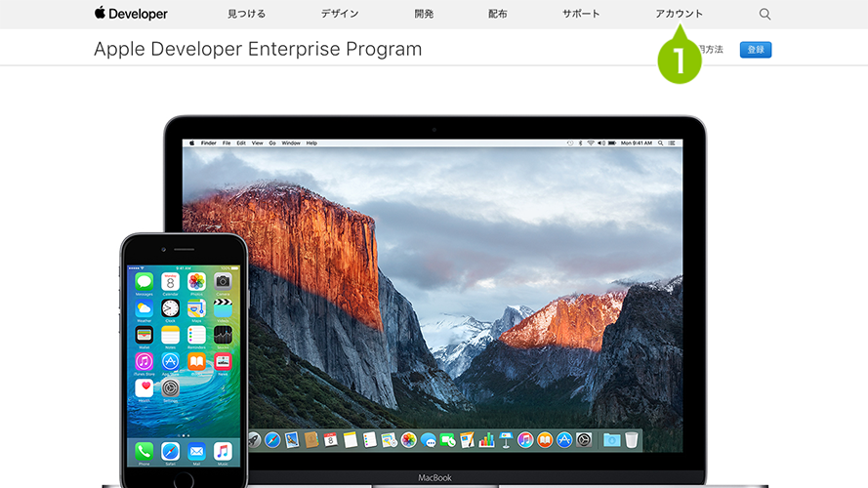Click the Settings icon on the pictured iPhone

(170, 387)
